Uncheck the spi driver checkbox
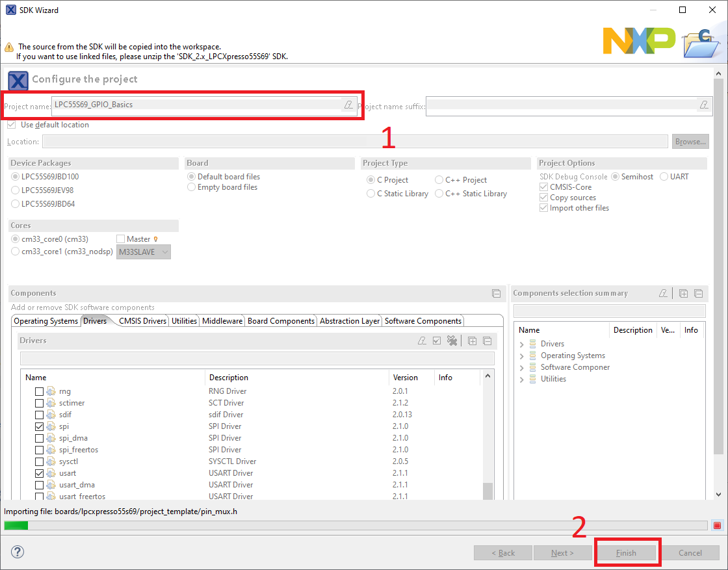Screen dimensions: 728x570 tap(40, 426)
